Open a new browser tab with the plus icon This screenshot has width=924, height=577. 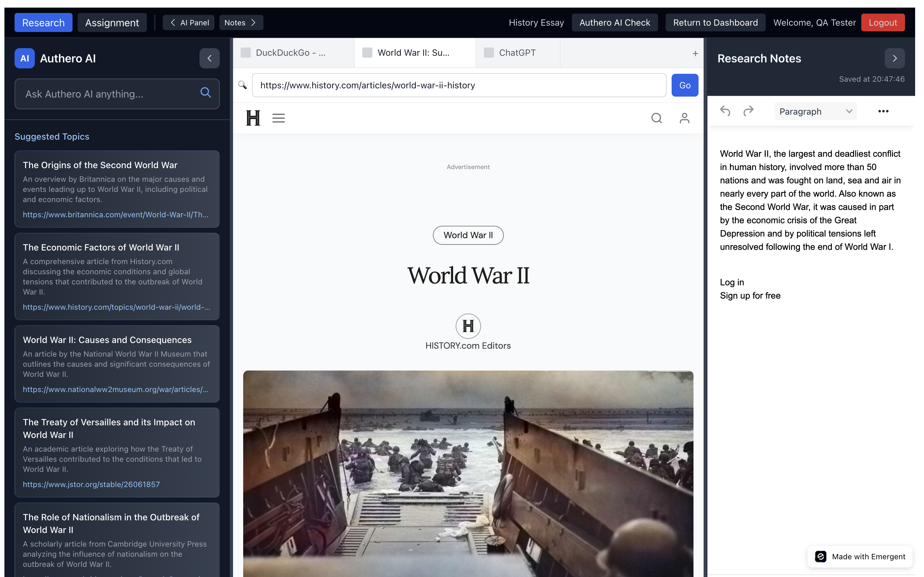pos(695,53)
